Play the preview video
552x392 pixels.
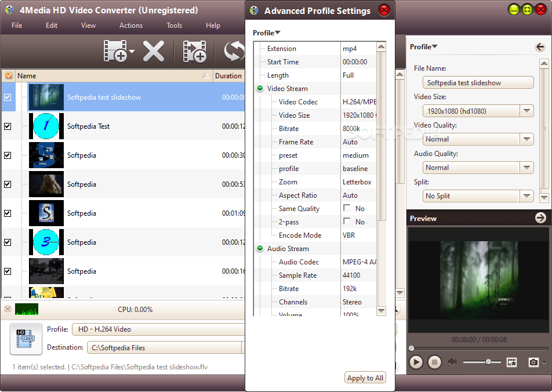point(416,362)
